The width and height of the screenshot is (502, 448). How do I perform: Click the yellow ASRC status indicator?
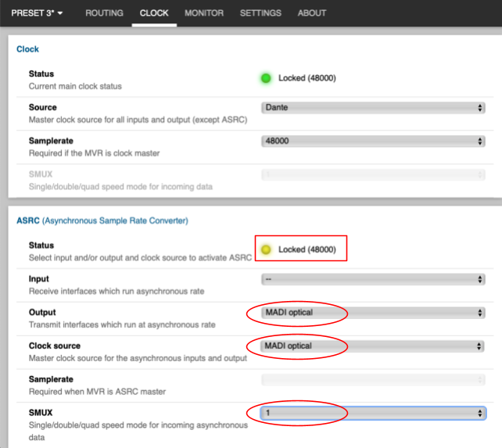point(266,249)
